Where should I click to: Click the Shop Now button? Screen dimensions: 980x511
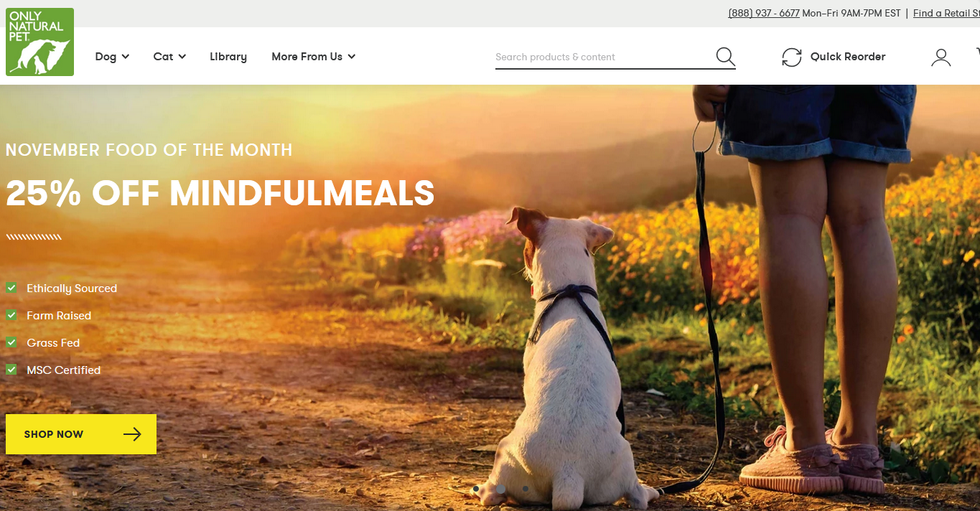[x=81, y=434]
